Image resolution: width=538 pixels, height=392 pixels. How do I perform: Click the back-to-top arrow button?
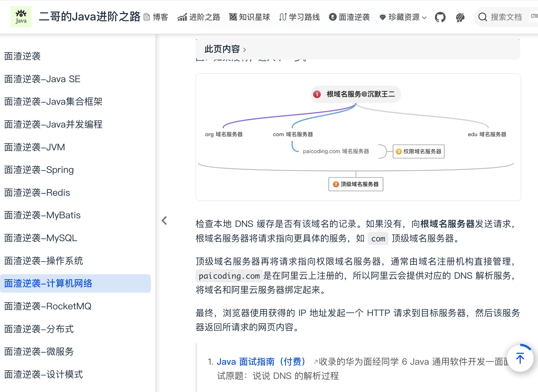(x=520, y=359)
